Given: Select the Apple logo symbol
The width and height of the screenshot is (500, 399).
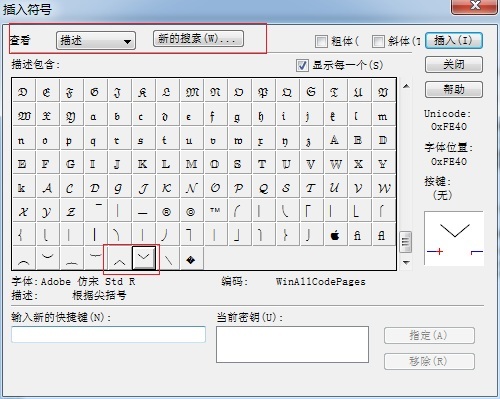Looking at the screenshot, I should (335, 235).
